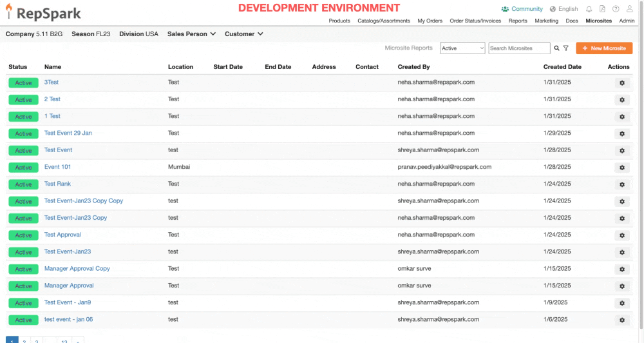The height and width of the screenshot is (343, 644).
Task: Open the Reports menu
Action: 518,21
